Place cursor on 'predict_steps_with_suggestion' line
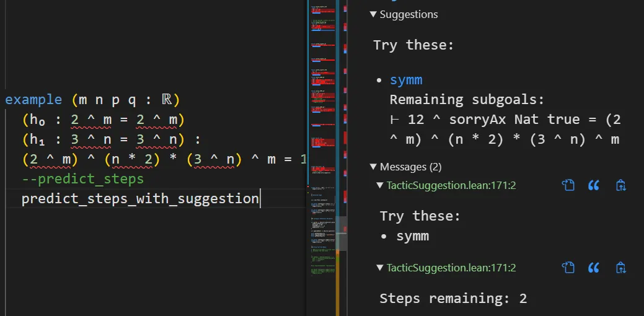The width and height of the screenshot is (644, 316). (x=141, y=199)
